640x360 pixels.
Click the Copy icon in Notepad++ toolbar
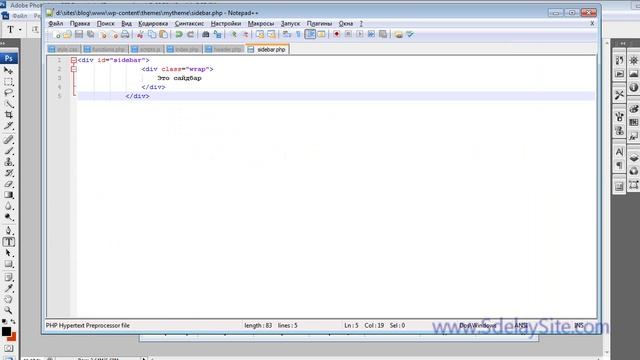[x=152, y=35]
